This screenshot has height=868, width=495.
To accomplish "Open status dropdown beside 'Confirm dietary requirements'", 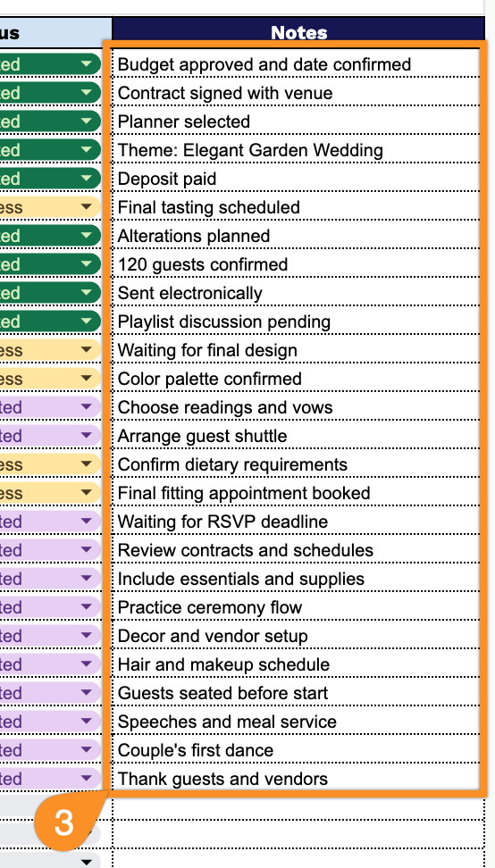I will (87, 464).
